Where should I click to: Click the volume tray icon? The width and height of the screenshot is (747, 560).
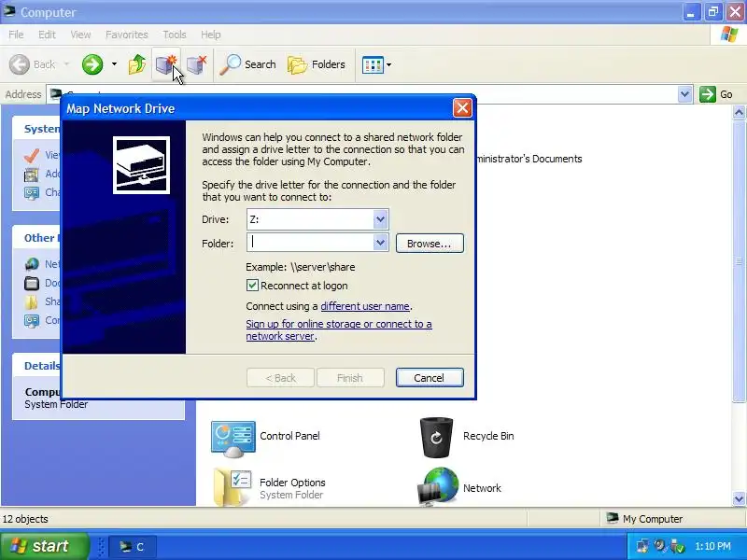(660, 546)
